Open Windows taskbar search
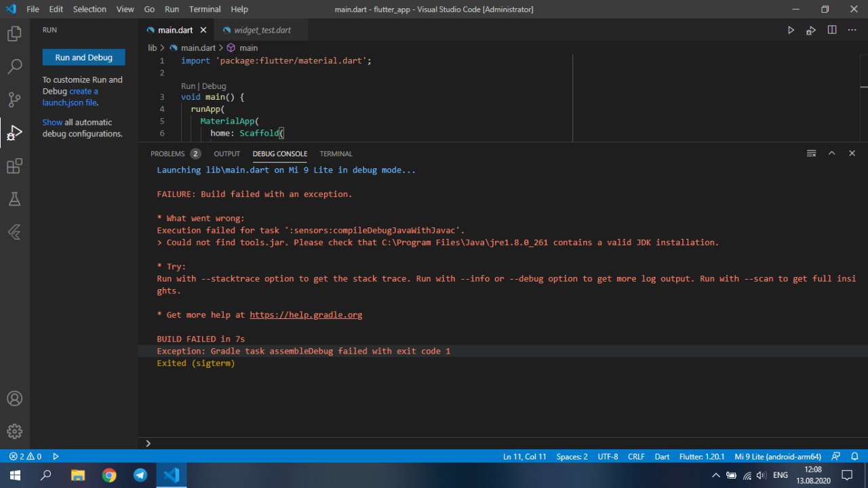The height and width of the screenshot is (488, 868). pyautogui.click(x=46, y=475)
